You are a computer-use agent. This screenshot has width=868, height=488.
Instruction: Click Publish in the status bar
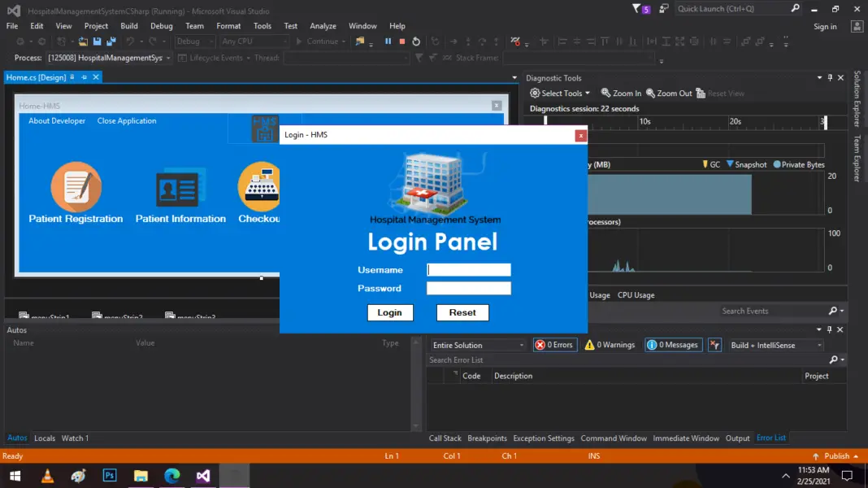[x=836, y=456]
